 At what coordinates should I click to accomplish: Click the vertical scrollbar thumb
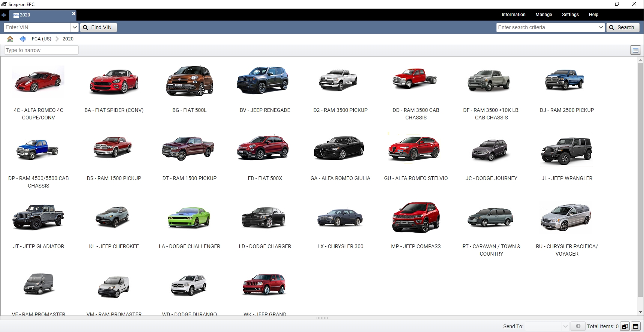[x=640, y=180]
